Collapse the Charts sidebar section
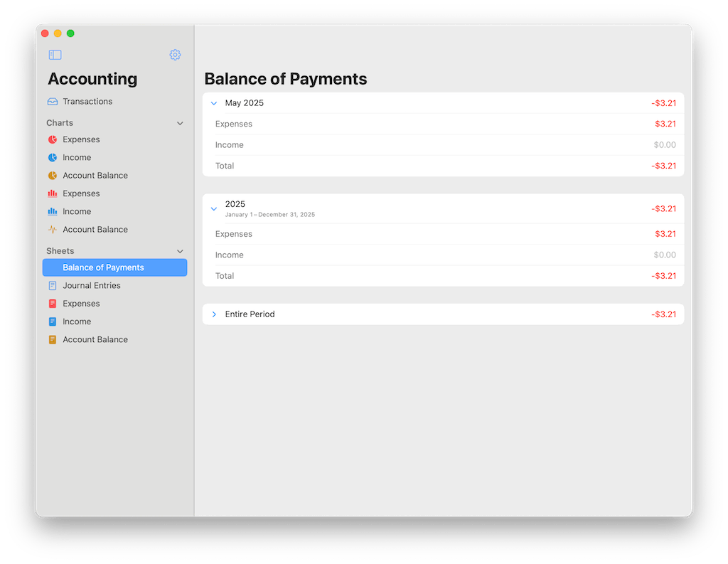Image resolution: width=728 pixels, height=564 pixels. point(180,123)
